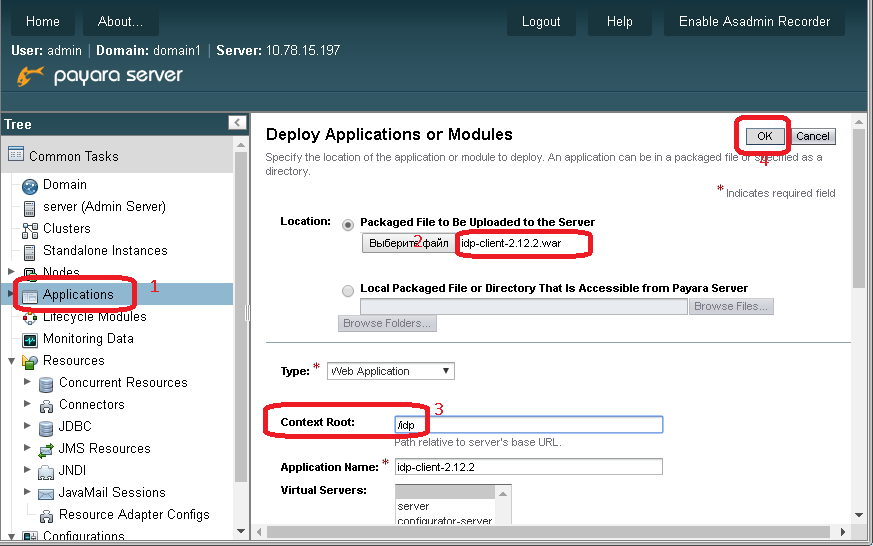This screenshot has height=546, width=873.
Task: Collapse the Resources tree node
Action: pyautogui.click(x=11, y=360)
